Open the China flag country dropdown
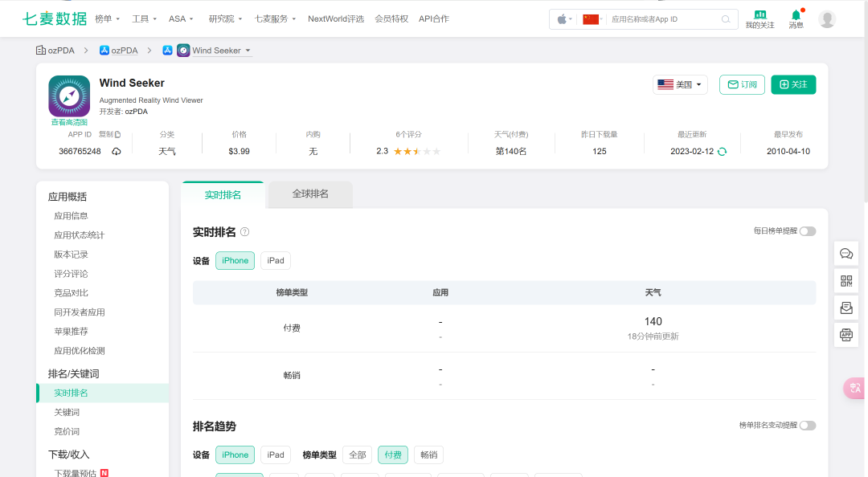868x477 pixels. [x=593, y=19]
